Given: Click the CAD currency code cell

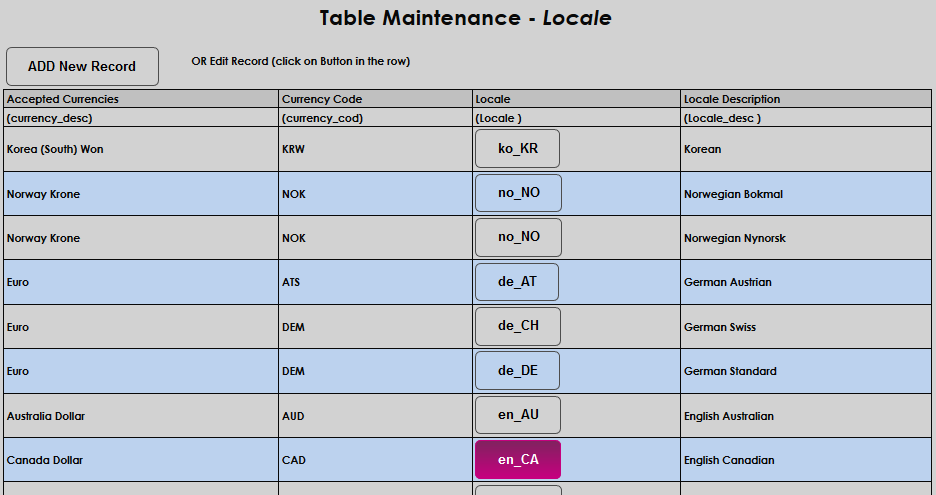Looking at the screenshot, I should click(293, 461).
